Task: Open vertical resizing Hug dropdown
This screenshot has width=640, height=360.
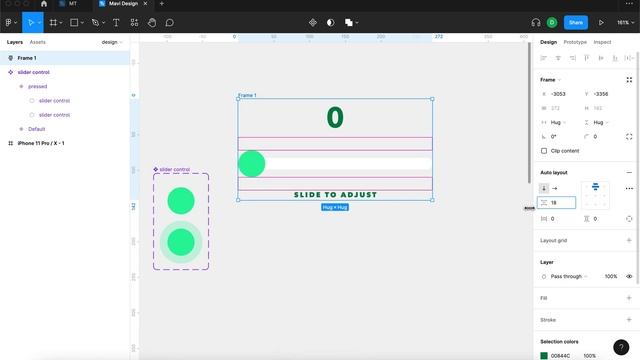Action: click(601, 123)
